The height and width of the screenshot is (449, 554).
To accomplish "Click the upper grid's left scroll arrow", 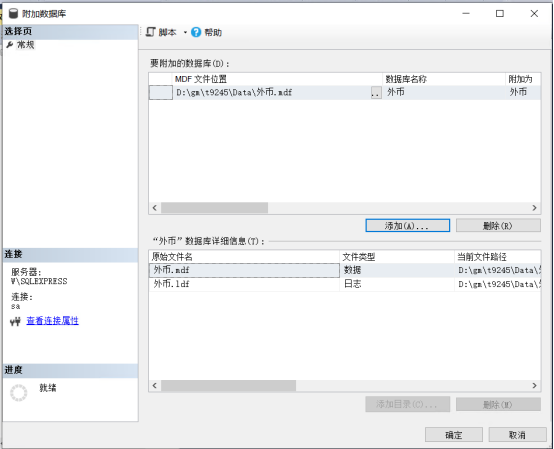I will tap(154, 208).
